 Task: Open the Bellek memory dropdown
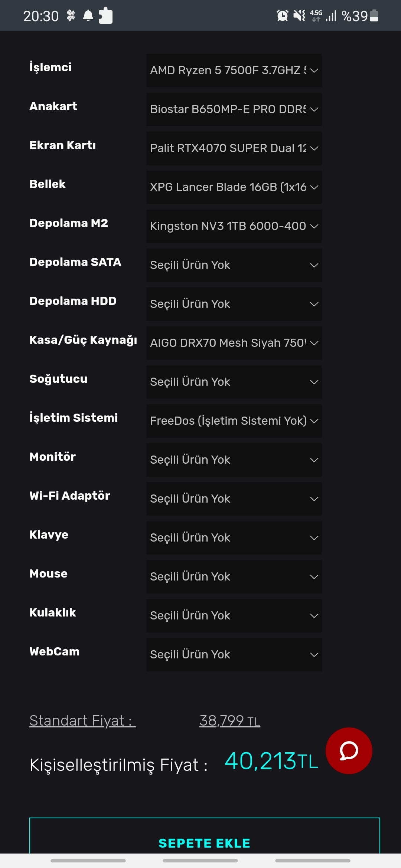pyautogui.click(x=234, y=187)
